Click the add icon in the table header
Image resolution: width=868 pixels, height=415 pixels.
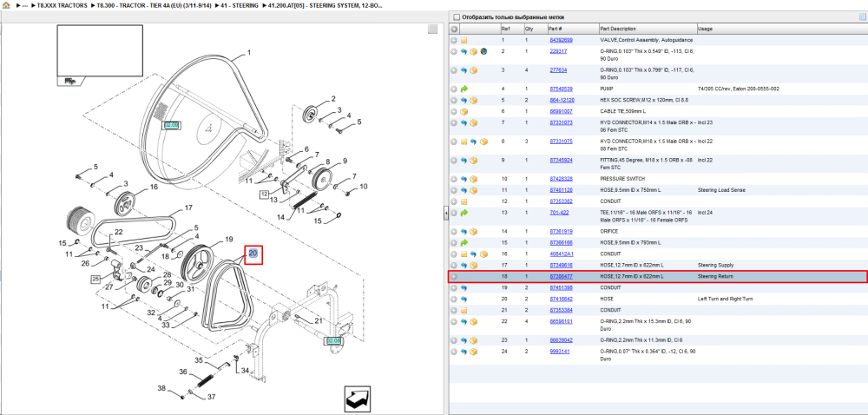(454, 29)
